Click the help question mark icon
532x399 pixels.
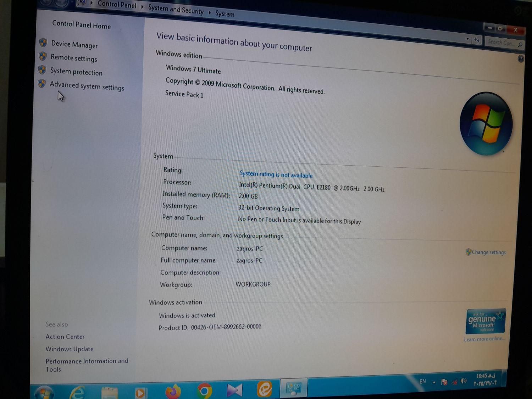tap(521, 59)
